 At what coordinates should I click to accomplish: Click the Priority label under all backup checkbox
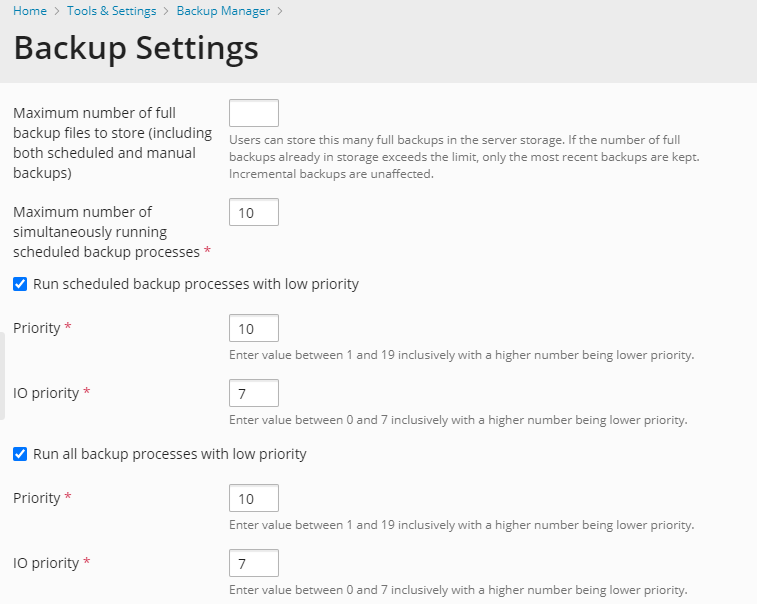click(37, 498)
